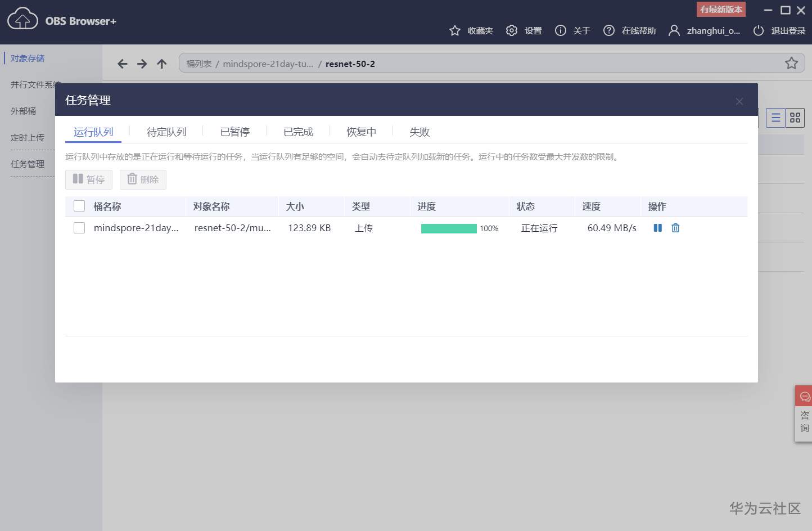
Task: Open 对象存储 in the sidebar
Action: click(x=28, y=58)
